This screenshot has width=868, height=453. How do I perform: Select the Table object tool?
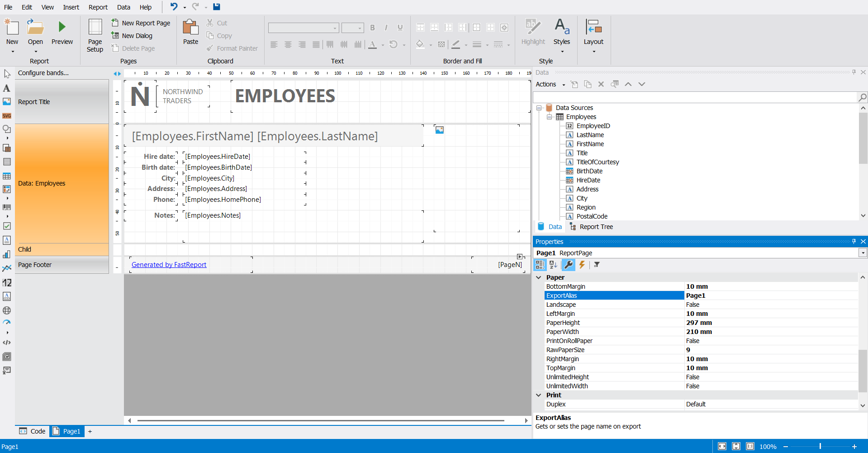(x=7, y=176)
